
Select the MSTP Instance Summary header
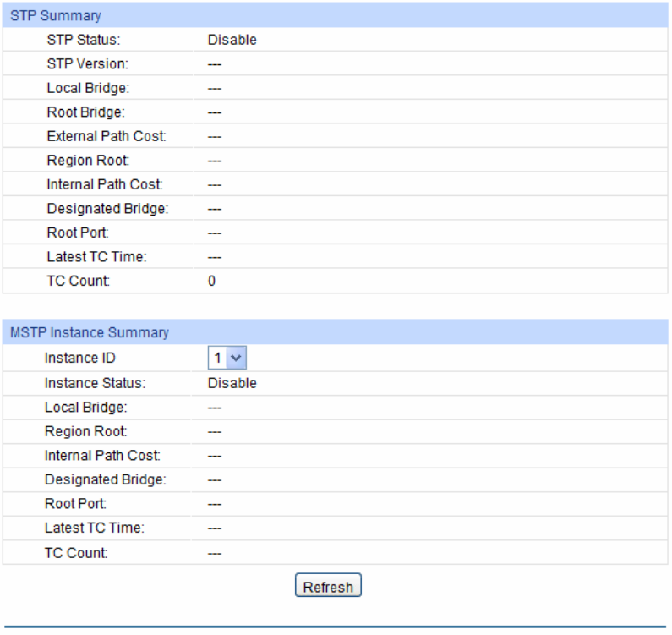tap(89, 333)
